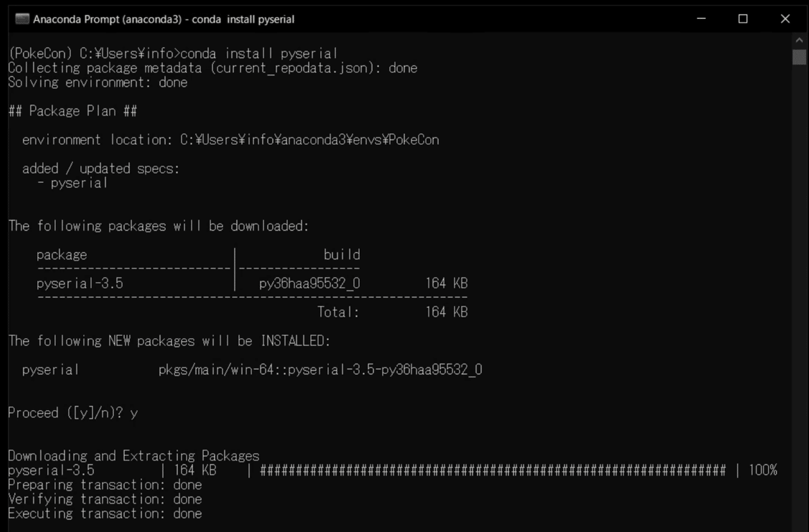Click the '## Package Plan ##' heading

(73, 111)
